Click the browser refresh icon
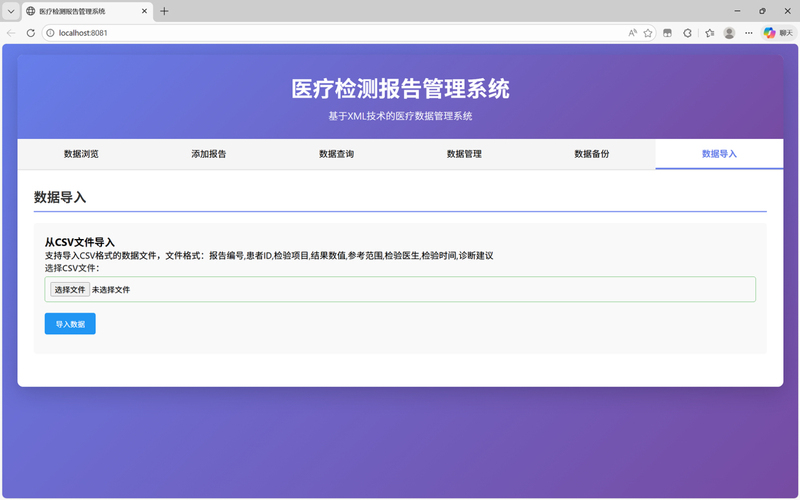Image resolution: width=800 pixels, height=500 pixels. click(30, 33)
